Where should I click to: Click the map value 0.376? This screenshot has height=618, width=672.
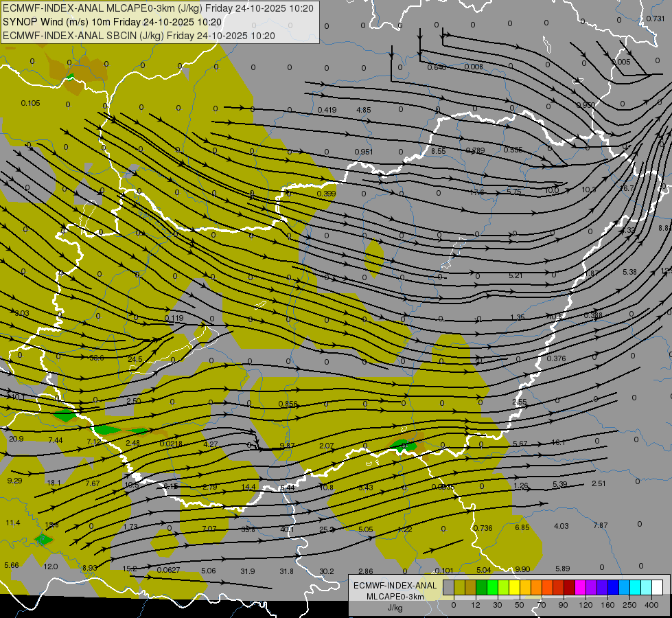point(556,358)
